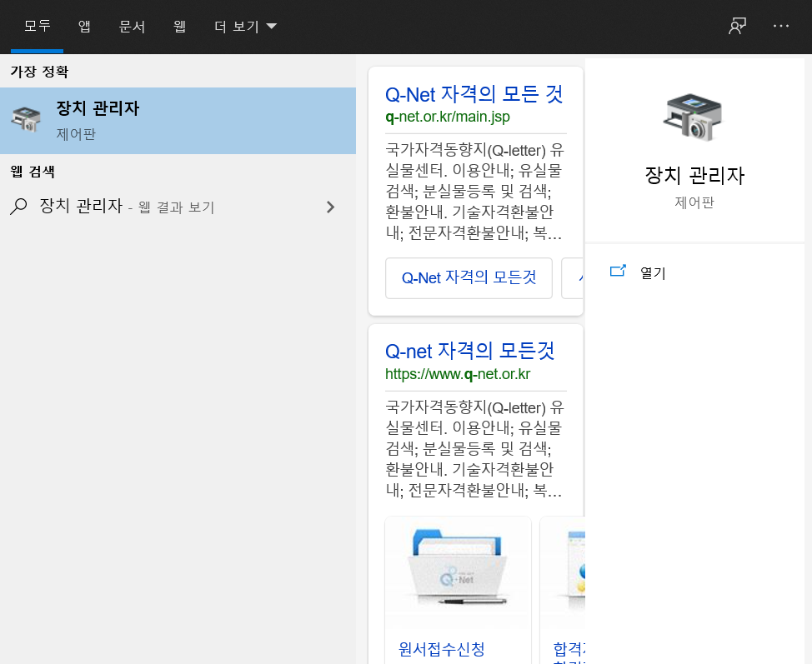Click the large 장치 관리자 preview icon
Screen dimensions: 812x664
[693, 117]
